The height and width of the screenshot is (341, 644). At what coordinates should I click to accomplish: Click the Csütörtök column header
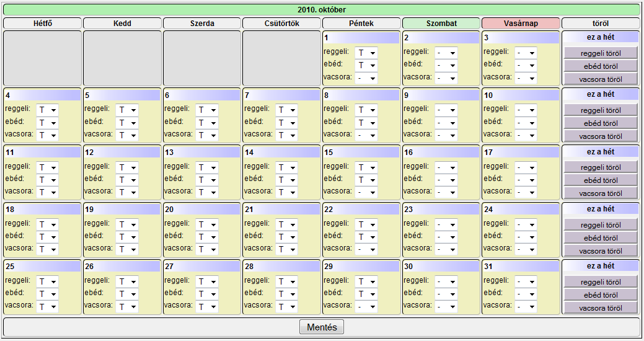click(x=281, y=24)
